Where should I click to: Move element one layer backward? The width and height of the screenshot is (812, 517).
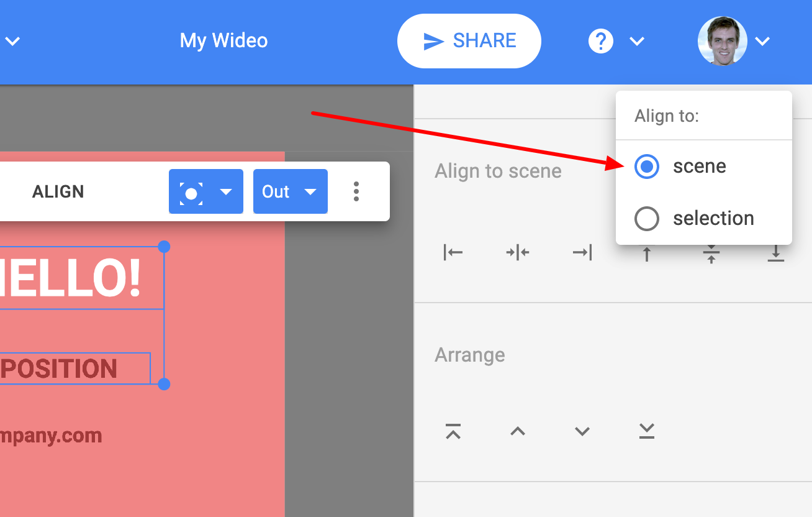[582, 431]
